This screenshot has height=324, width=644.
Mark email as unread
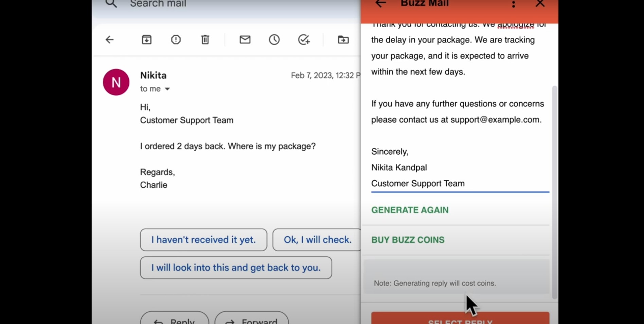tap(245, 40)
